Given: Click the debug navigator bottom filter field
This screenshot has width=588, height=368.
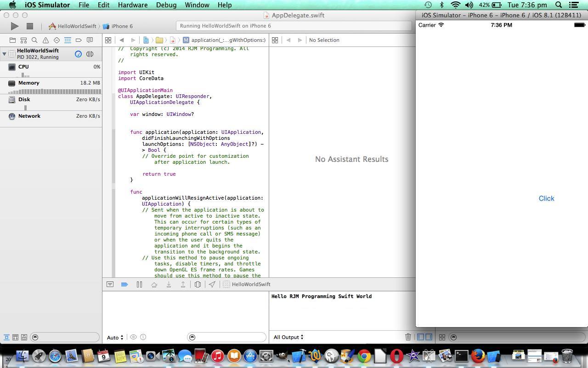Looking at the screenshot, I should 64,337.
